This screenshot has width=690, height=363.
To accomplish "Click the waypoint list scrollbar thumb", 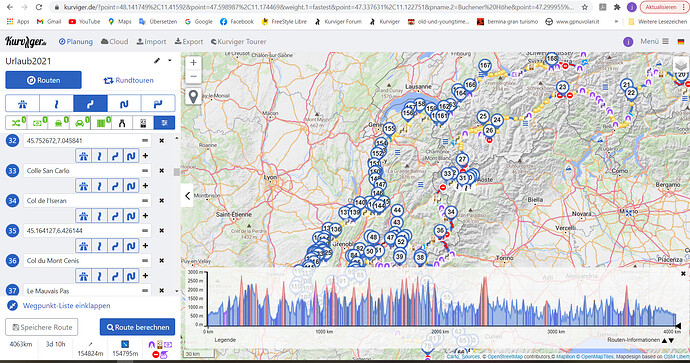I will (x=177, y=172).
